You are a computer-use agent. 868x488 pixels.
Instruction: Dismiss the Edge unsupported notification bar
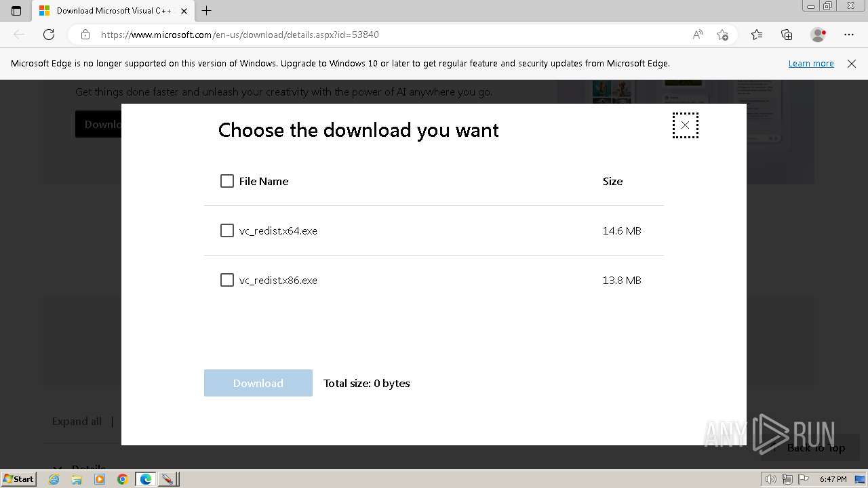852,63
